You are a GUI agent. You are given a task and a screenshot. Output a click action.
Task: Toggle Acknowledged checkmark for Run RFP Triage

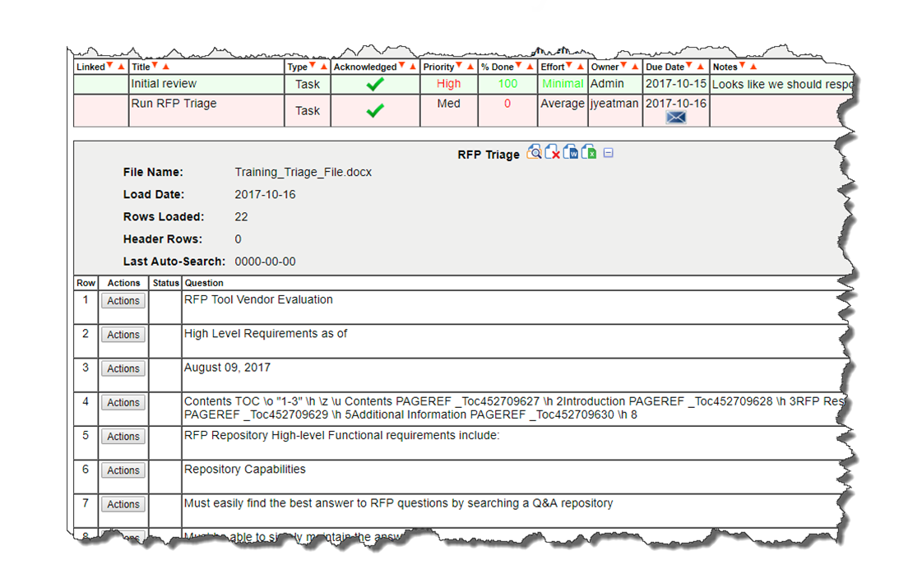pyautogui.click(x=375, y=110)
